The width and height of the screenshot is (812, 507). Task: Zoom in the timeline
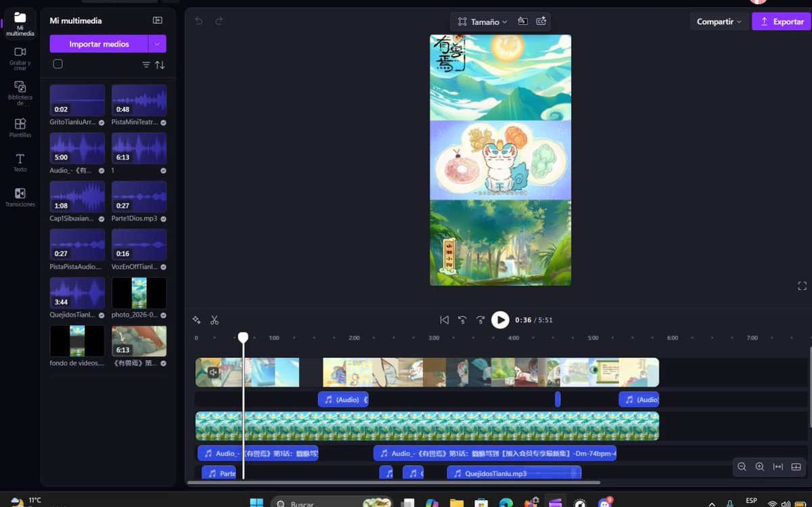click(759, 466)
